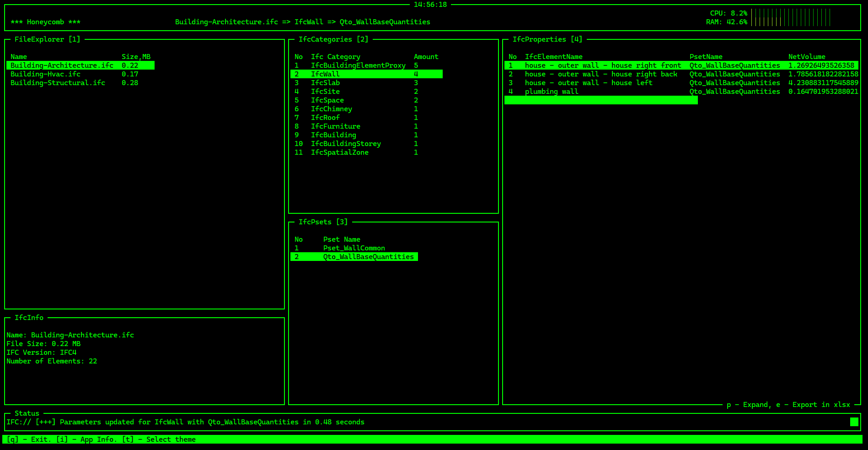The width and height of the screenshot is (868, 450).
Task: Click the IfcInfo panel title
Action: [29, 318]
